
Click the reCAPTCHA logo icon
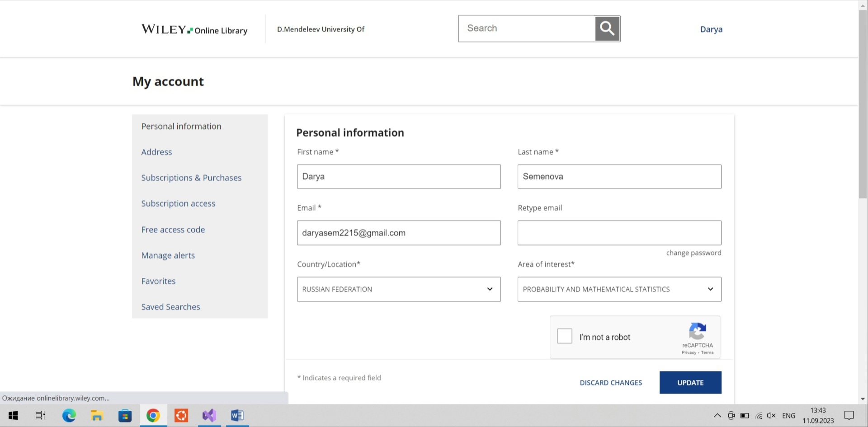pos(698,331)
